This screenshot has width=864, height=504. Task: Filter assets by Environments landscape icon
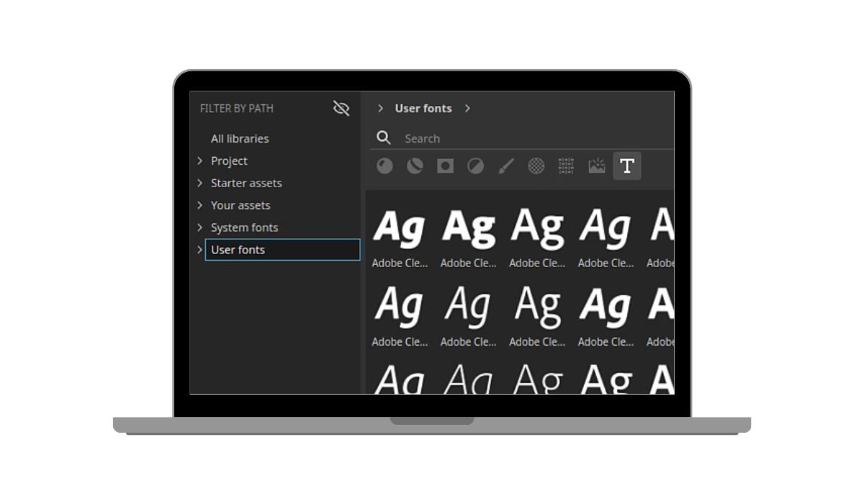[x=596, y=166]
